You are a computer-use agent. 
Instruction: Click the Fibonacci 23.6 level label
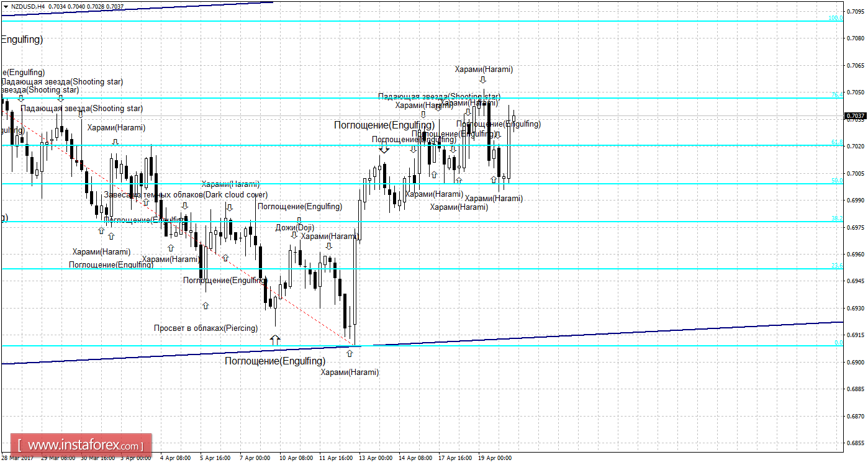point(837,266)
